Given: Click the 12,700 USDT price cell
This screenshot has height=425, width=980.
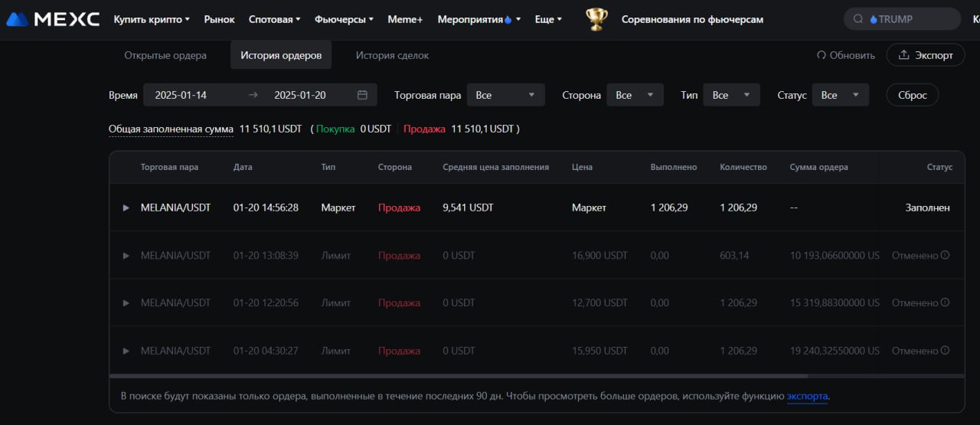Looking at the screenshot, I should 599,302.
